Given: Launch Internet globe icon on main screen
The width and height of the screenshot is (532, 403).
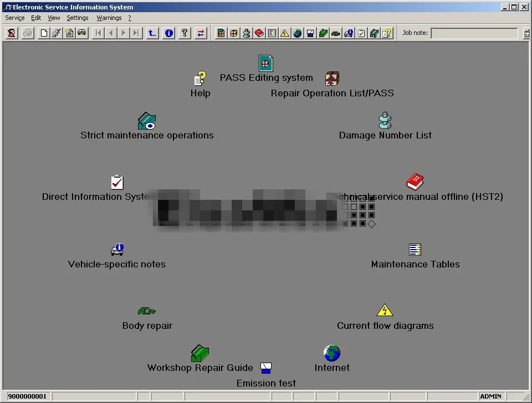Looking at the screenshot, I should 332,353.
